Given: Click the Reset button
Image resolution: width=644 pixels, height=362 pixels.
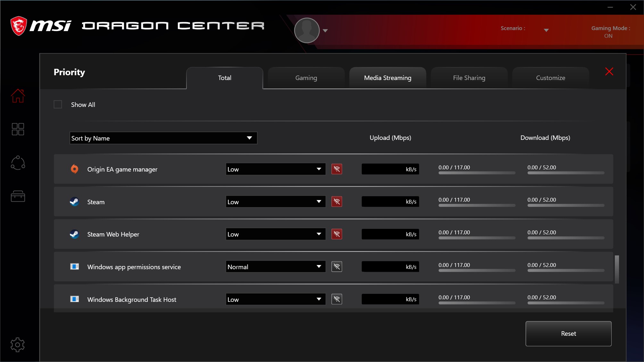Looking at the screenshot, I should tap(568, 334).
